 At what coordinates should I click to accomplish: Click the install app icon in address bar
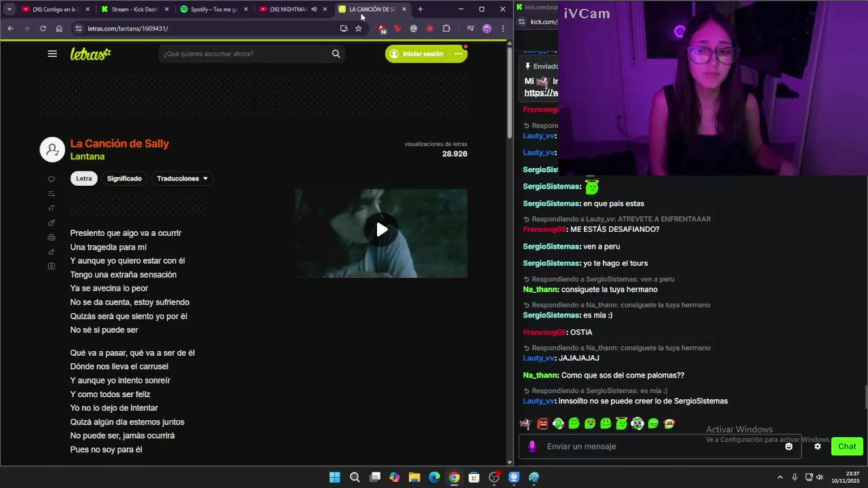[344, 28]
